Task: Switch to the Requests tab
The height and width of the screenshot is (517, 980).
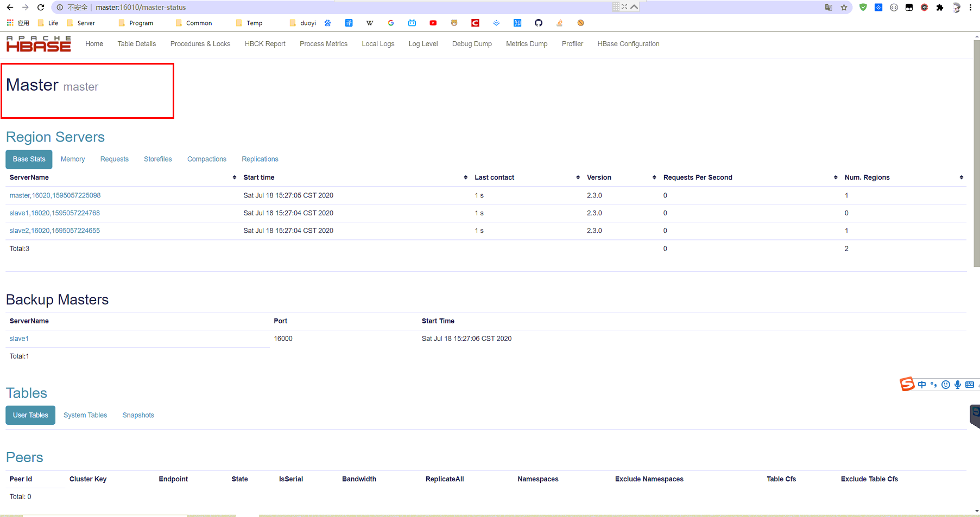Action: pos(115,159)
